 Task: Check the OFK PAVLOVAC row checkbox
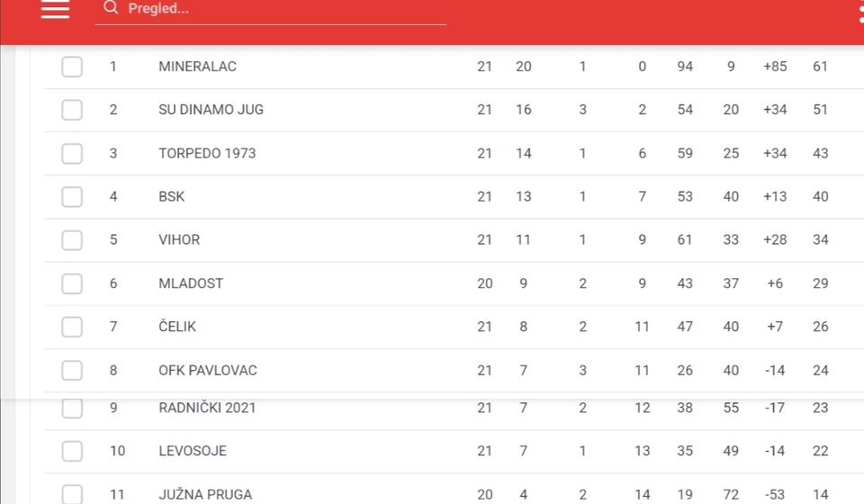point(72,370)
